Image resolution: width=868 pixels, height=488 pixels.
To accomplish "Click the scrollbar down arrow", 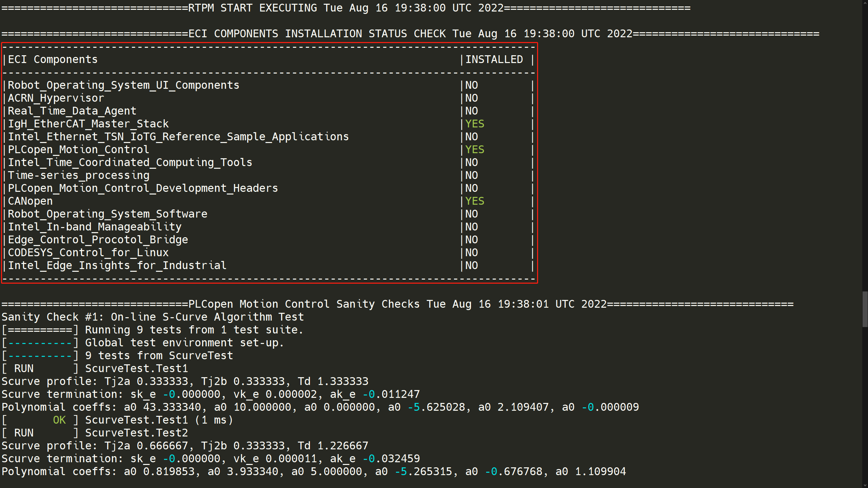I will point(865,485).
